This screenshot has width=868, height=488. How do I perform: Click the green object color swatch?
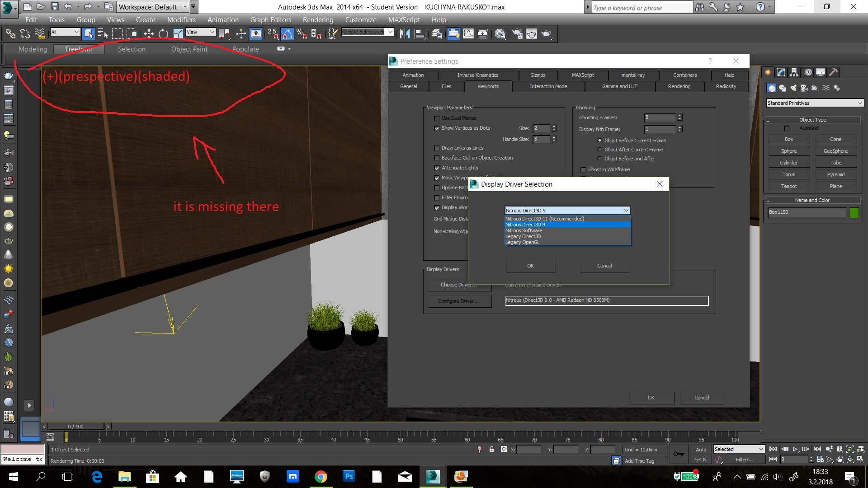[854, 213]
